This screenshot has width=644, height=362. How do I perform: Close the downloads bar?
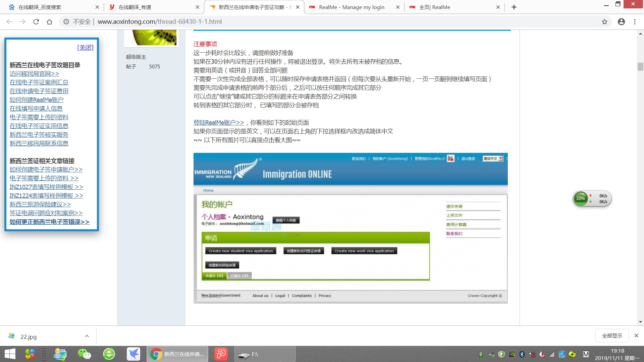coord(636,336)
